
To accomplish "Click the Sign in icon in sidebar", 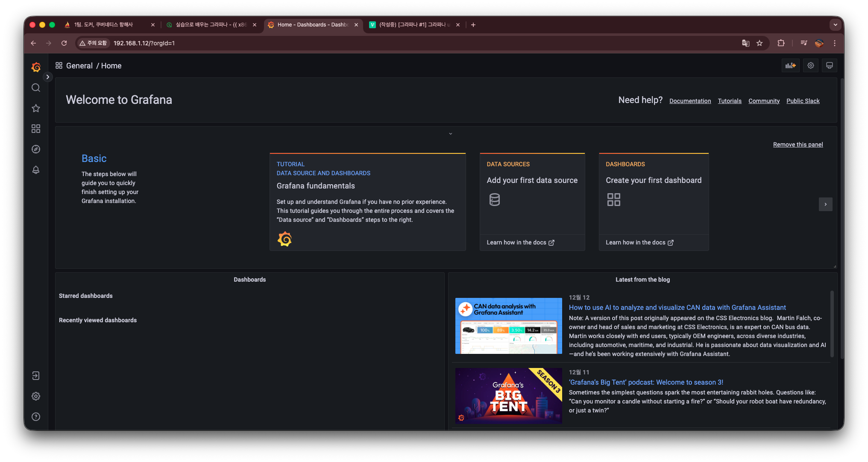I will pyautogui.click(x=36, y=376).
